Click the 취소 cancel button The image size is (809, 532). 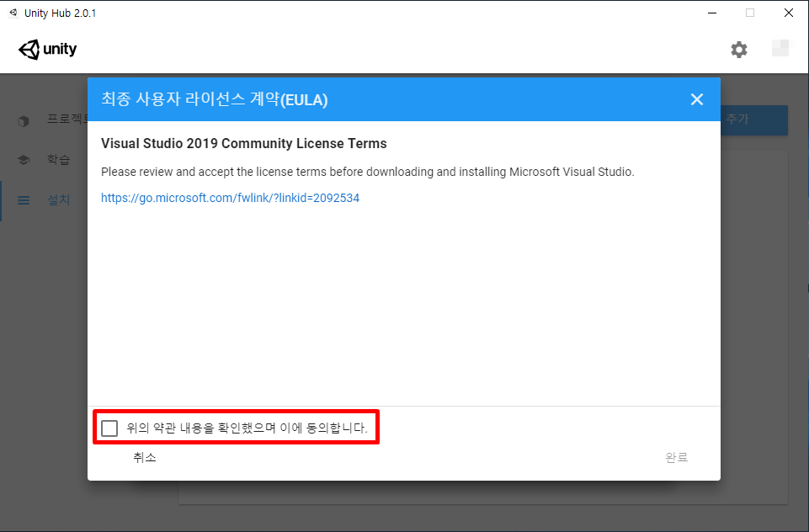(145, 457)
